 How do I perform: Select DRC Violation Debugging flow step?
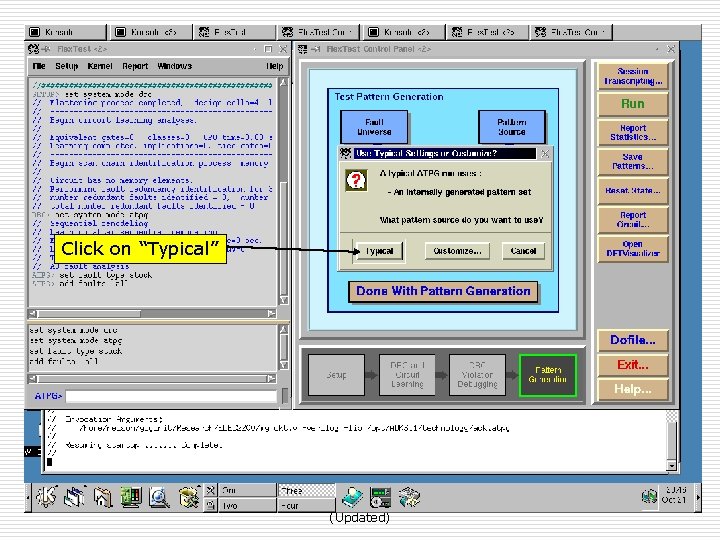coord(477,375)
